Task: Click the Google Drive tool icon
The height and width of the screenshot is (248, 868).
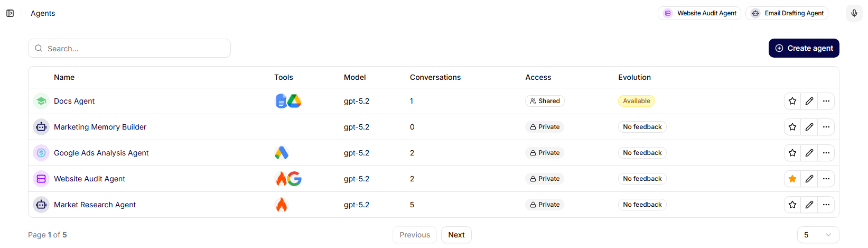Action: point(294,101)
